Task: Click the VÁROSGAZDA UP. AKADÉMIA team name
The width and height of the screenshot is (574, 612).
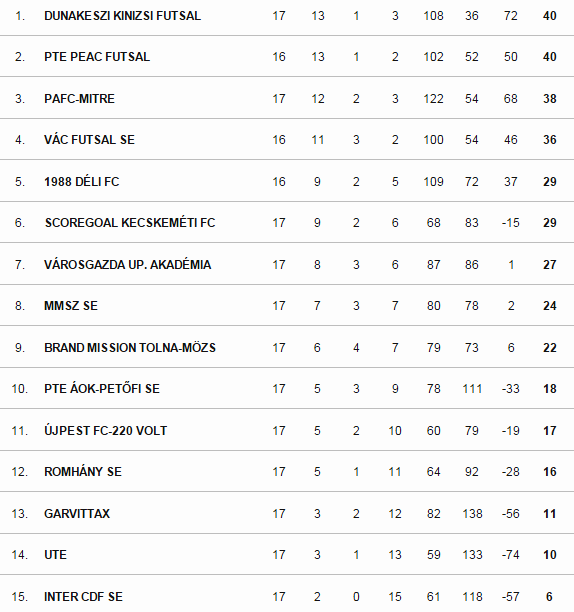Action: tap(128, 265)
